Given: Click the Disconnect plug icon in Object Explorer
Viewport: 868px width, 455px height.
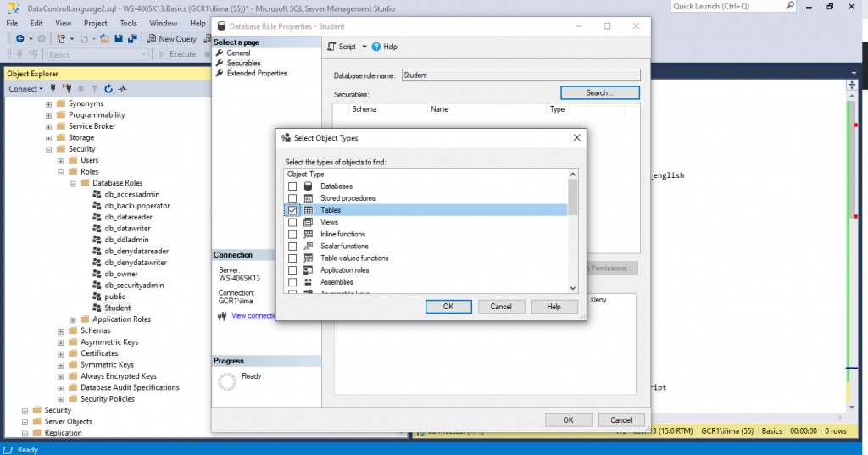Looking at the screenshot, I should click(67, 89).
